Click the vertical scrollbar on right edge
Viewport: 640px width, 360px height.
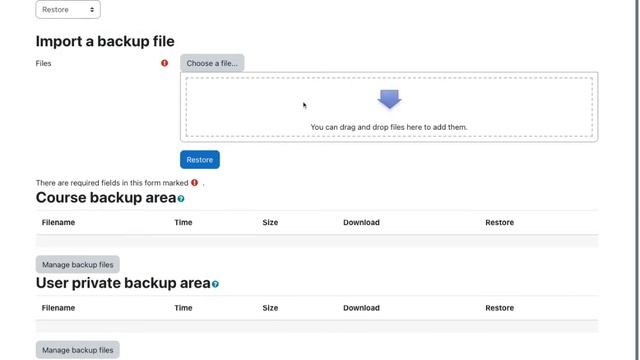click(637, 180)
